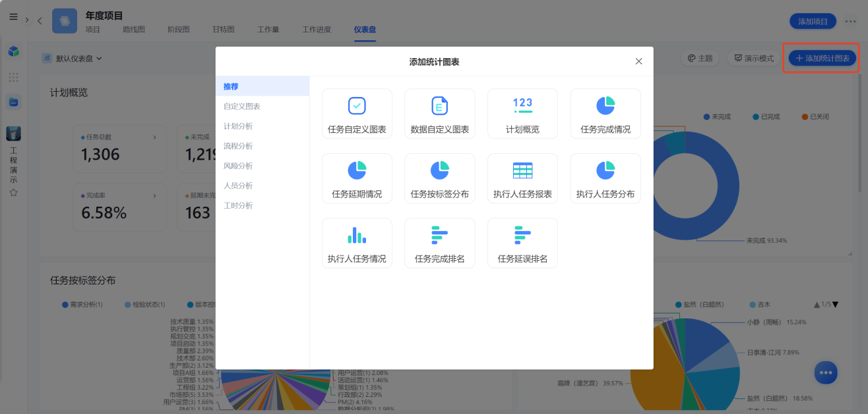The height and width of the screenshot is (414, 868).
Task: Pick the 执行人任务情况 bar chart card
Action: pos(357,243)
